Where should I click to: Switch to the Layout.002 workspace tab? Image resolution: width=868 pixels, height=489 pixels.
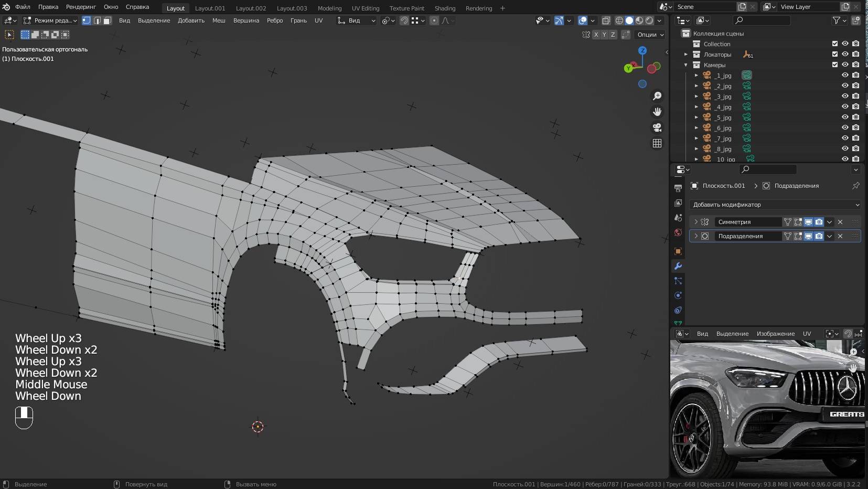[x=251, y=8]
